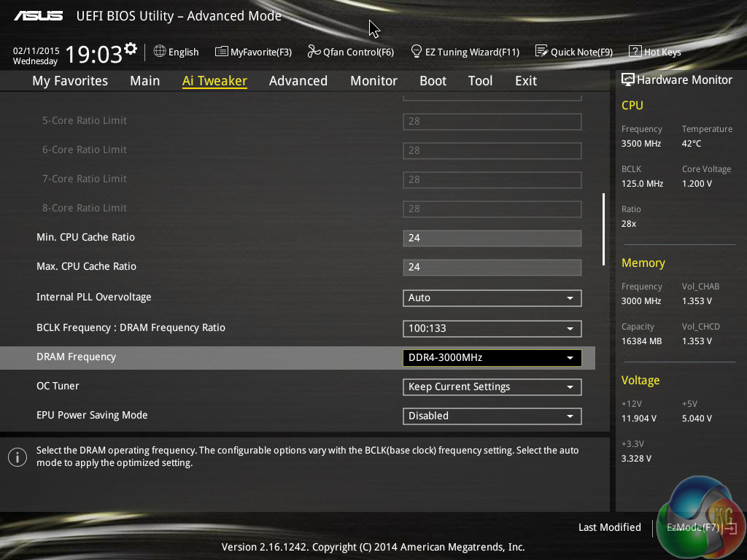747x560 pixels.
Task: Click the globe language icon
Action: coord(160,51)
